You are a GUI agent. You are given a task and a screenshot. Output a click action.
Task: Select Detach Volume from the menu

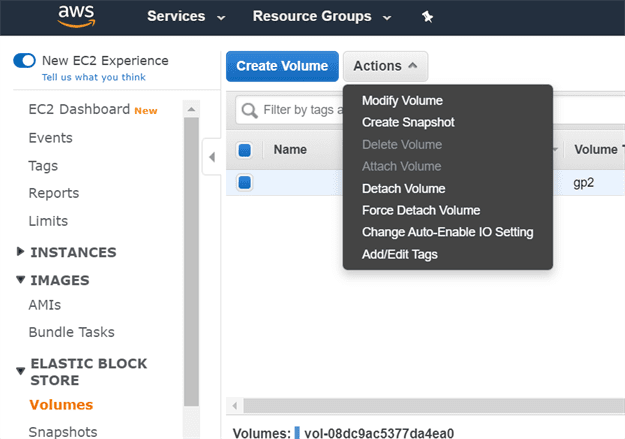pos(403,189)
